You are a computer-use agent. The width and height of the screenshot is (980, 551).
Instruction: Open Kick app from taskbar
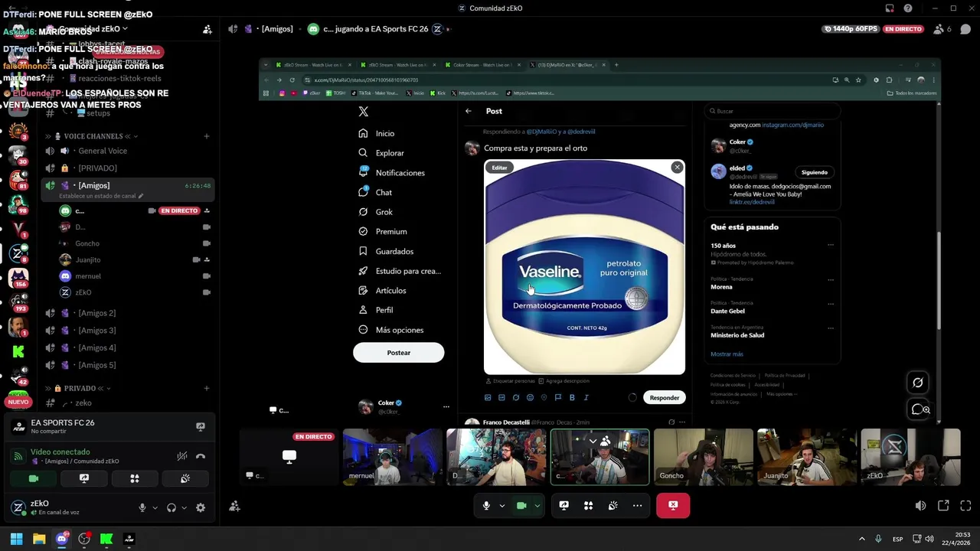106,539
